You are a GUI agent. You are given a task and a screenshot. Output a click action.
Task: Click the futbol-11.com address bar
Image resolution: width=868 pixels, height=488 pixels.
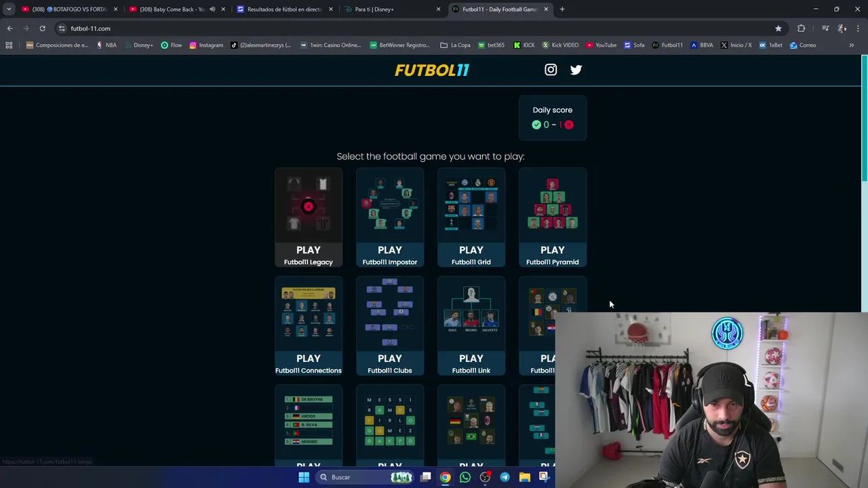(420, 28)
